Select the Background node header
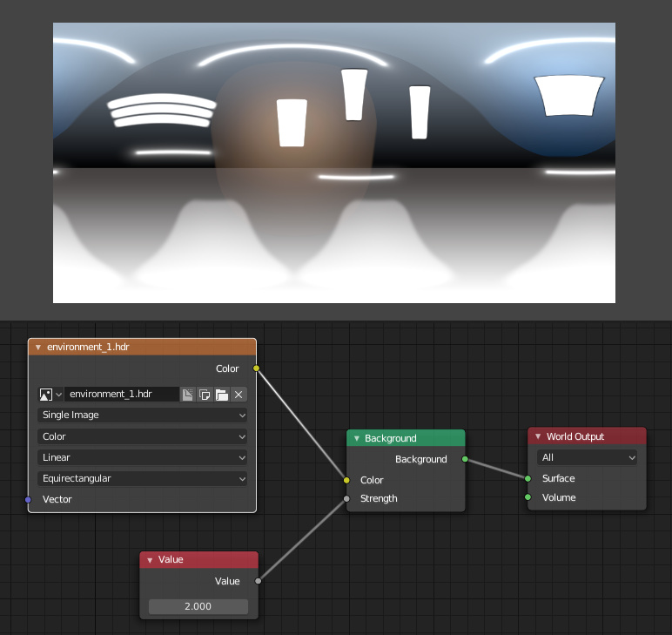 pos(406,438)
